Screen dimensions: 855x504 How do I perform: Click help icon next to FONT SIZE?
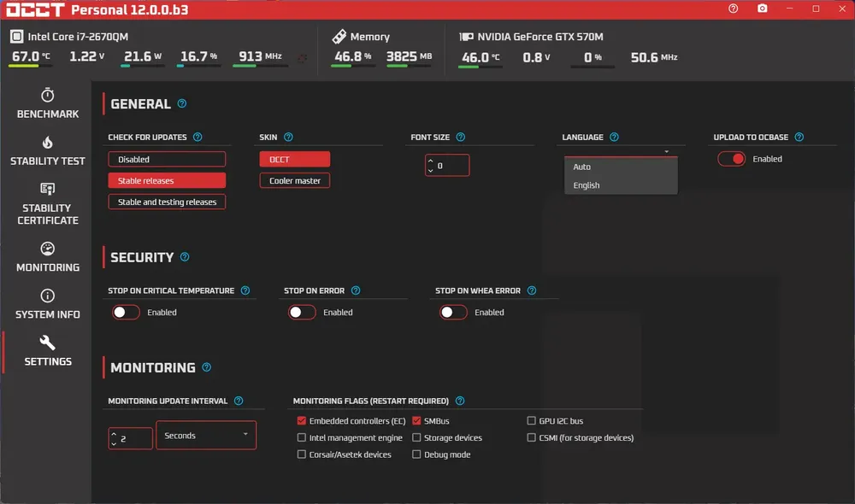(461, 137)
